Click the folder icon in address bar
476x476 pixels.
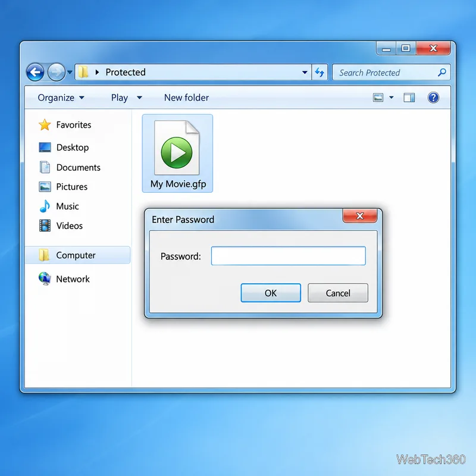click(83, 72)
